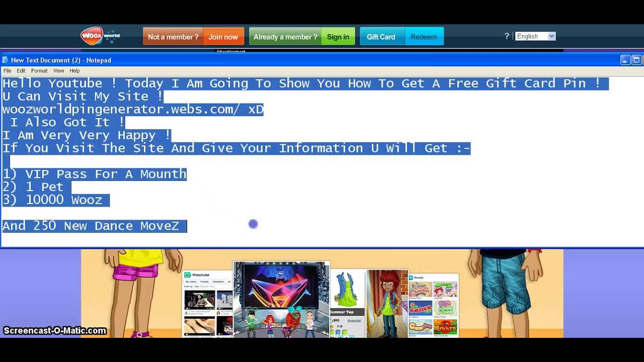Open the Help menu in Notepad
Viewport: 644px width, 362px height.
pos(74,71)
